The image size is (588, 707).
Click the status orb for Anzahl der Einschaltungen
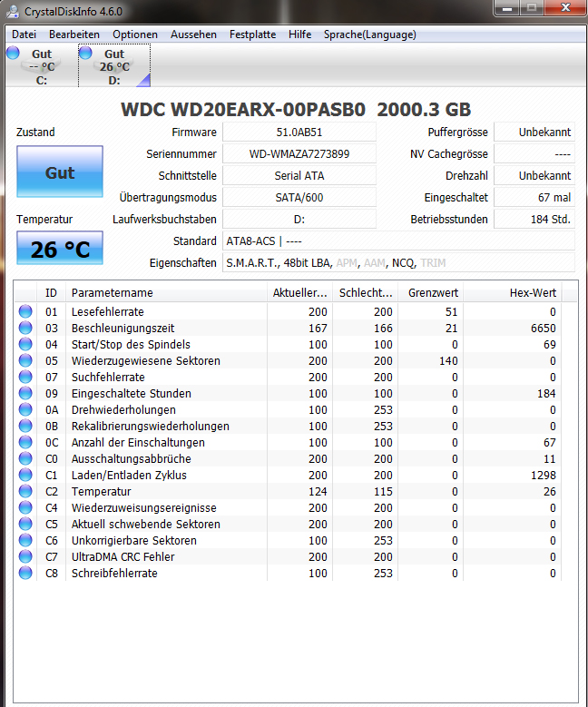coord(25,442)
